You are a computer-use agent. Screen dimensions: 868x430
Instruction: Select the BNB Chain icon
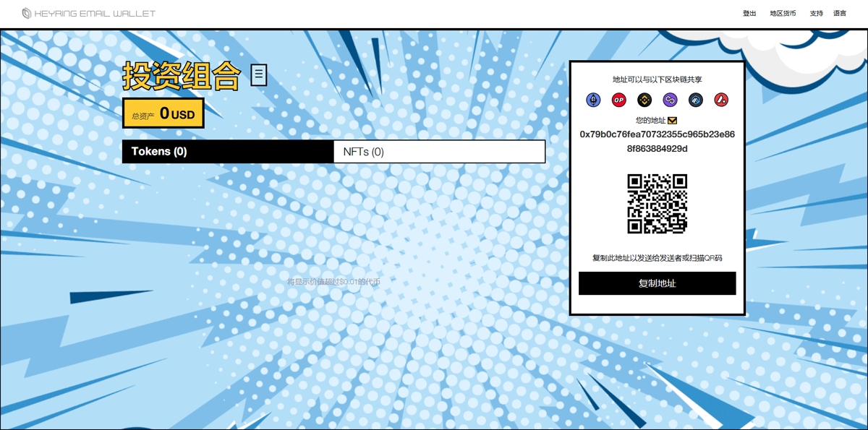coord(644,100)
